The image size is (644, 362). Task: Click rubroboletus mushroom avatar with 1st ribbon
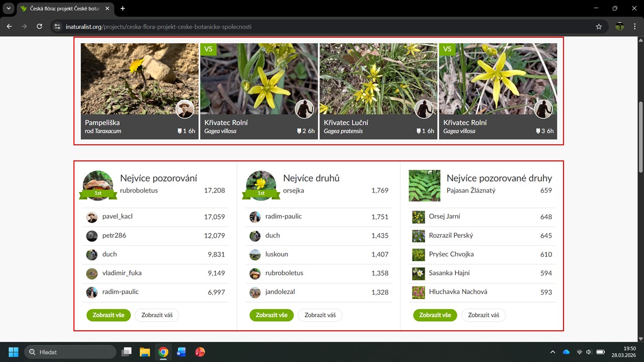click(98, 185)
